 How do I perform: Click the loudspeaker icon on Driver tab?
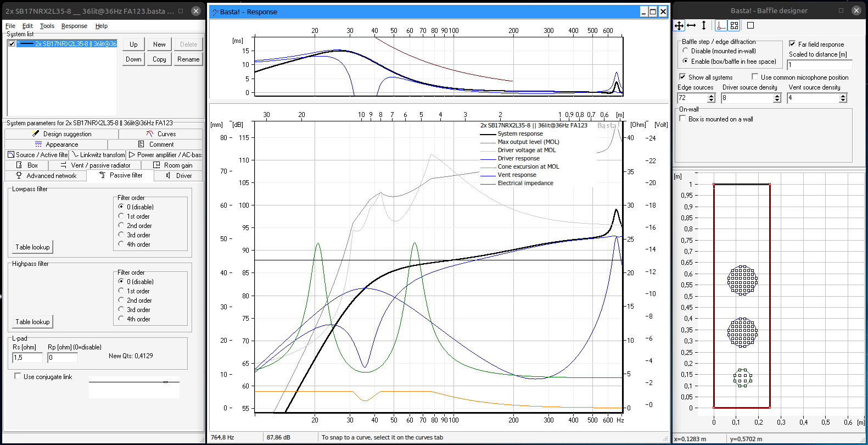tap(168, 175)
